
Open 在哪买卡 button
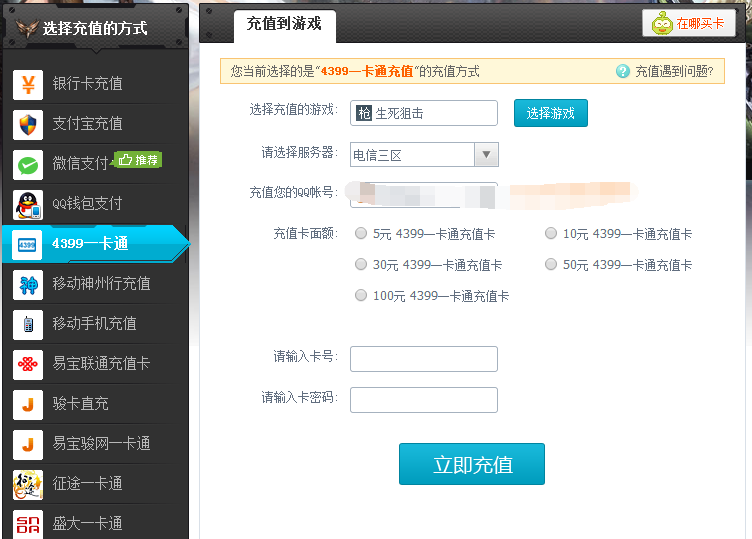689,23
